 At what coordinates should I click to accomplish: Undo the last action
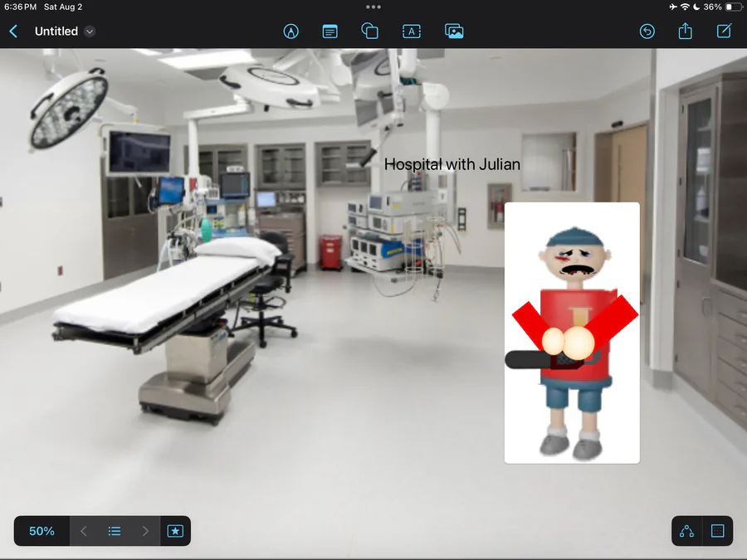(647, 32)
